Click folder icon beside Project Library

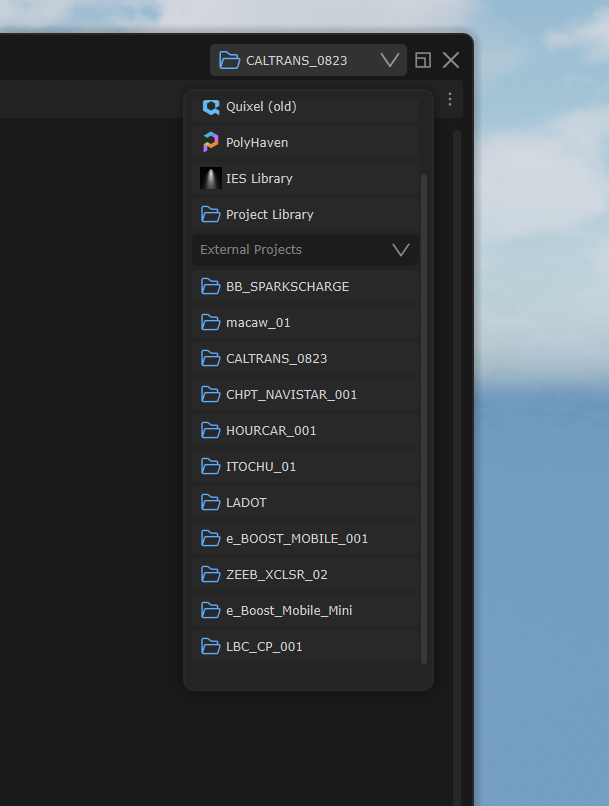tap(211, 214)
